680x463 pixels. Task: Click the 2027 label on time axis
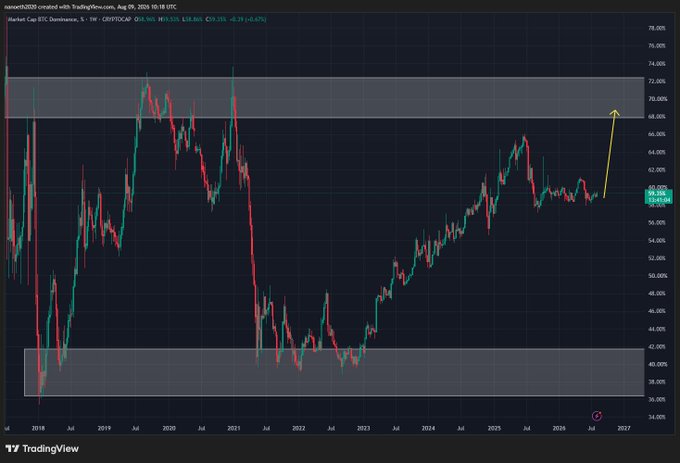pos(624,428)
